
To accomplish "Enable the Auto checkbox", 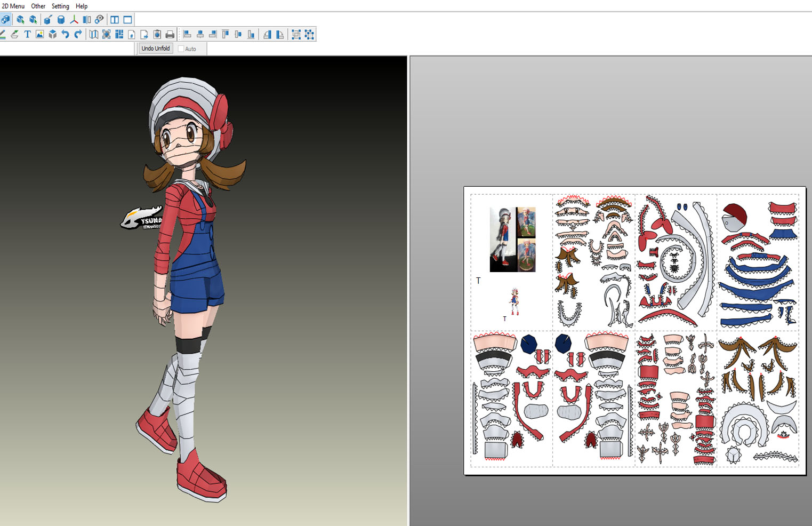I will (x=181, y=49).
